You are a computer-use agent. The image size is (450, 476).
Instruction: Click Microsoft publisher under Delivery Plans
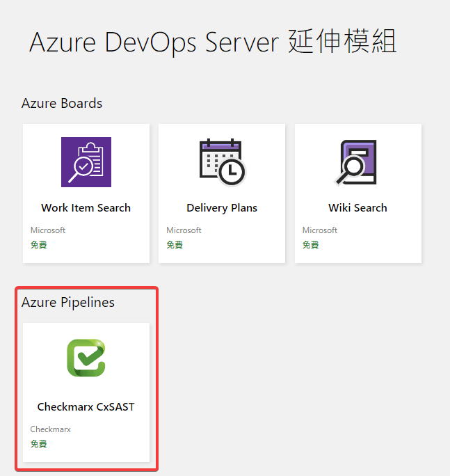point(184,230)
